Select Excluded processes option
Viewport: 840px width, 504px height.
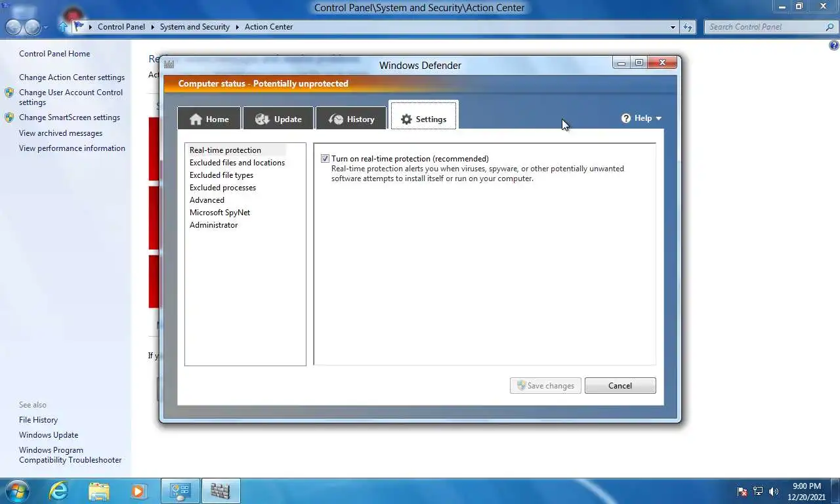(222, 188)
